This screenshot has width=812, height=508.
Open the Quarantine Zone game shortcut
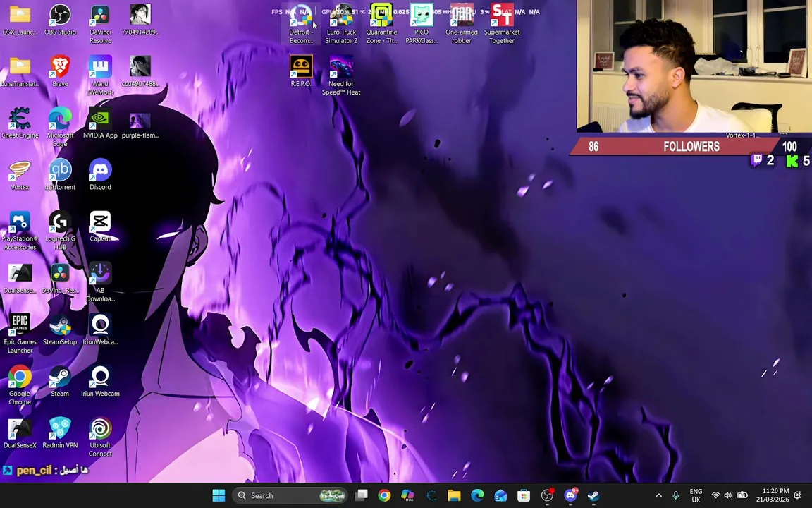[x=381, y=24]
